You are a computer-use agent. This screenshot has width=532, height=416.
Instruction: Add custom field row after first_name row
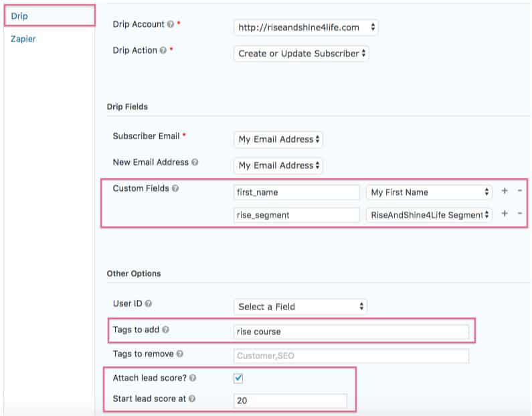505,192
